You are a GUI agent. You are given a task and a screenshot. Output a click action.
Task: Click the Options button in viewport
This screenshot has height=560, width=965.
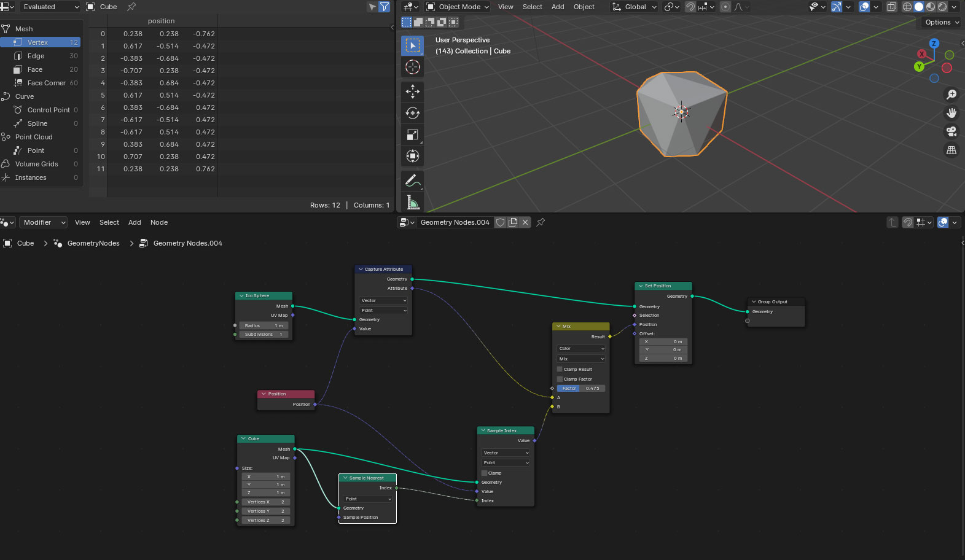coord(941,22)
